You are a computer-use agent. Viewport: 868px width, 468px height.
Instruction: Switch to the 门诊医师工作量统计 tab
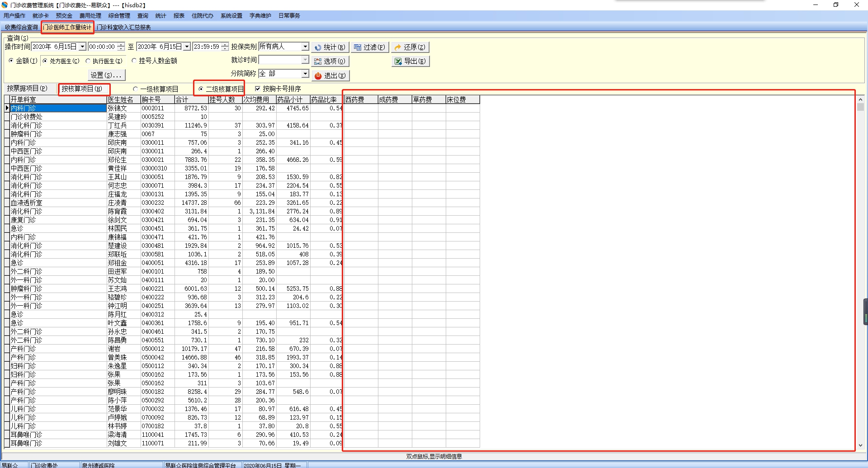(67, 27)
